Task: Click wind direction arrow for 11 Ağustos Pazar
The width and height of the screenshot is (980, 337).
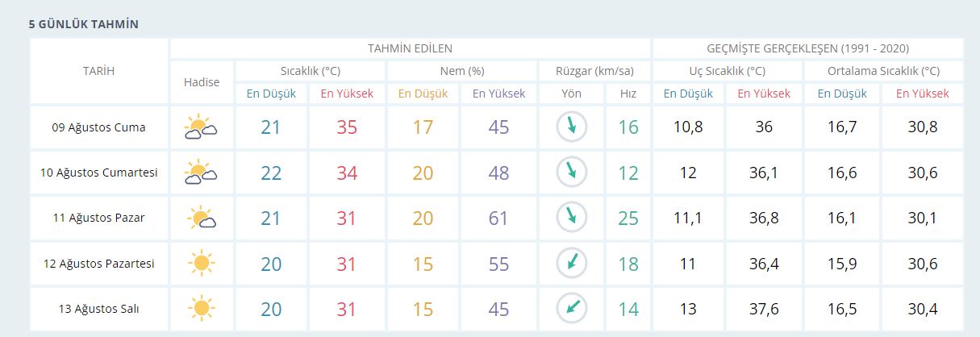Action: tap(572, 217)
